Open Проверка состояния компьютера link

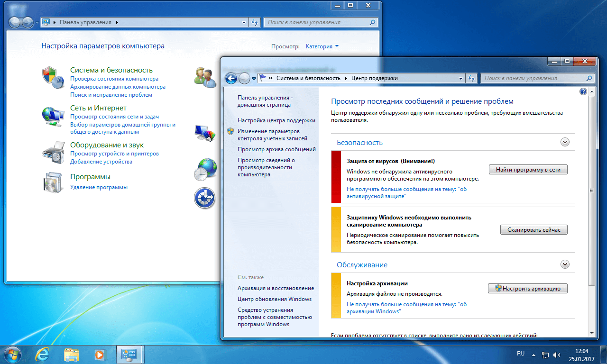pos(114,79)
